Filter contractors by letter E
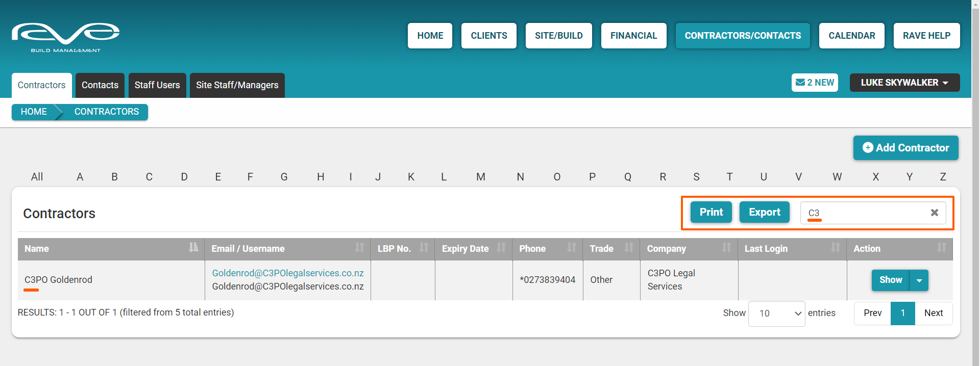This screenshot has height=366, width=980. (x=218, y=177)
